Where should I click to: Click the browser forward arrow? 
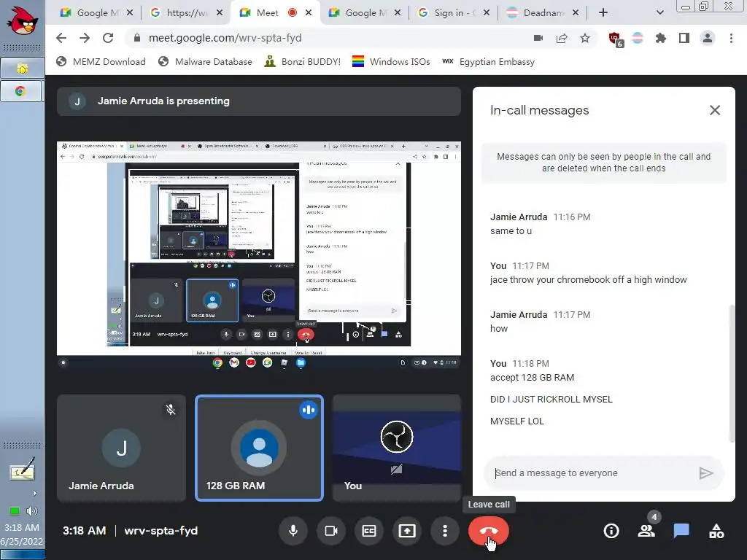[85, 38]
